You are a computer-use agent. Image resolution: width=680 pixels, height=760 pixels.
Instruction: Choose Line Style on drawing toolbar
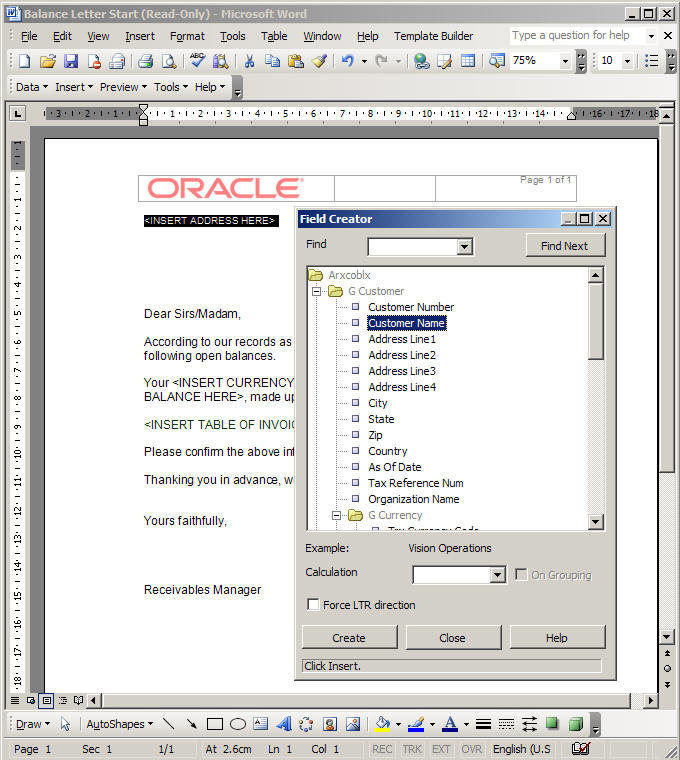tap(483, 724)
